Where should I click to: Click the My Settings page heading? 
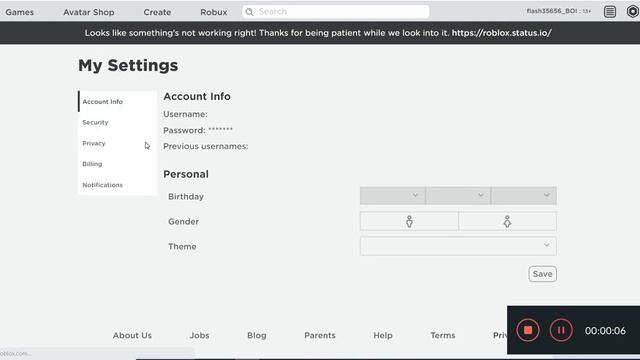(x=128, y=65)
